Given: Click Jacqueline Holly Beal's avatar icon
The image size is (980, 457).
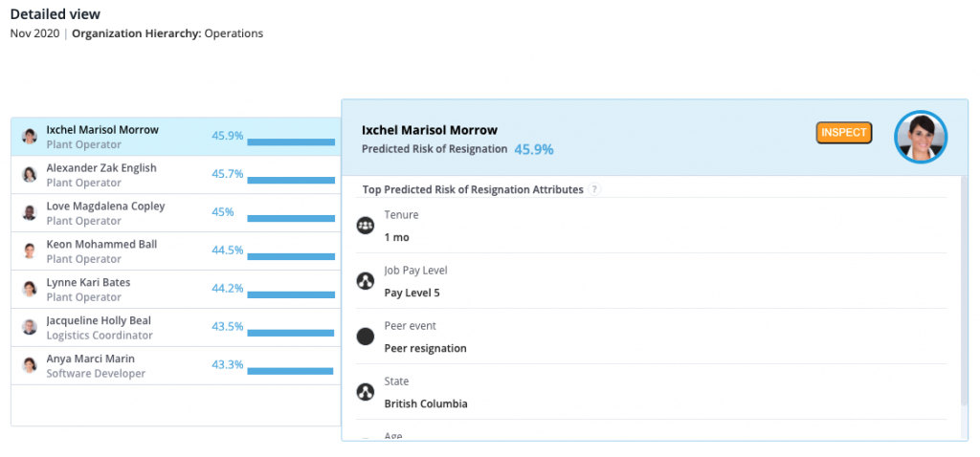Looking at the screenshot, I should click(30, 327).
